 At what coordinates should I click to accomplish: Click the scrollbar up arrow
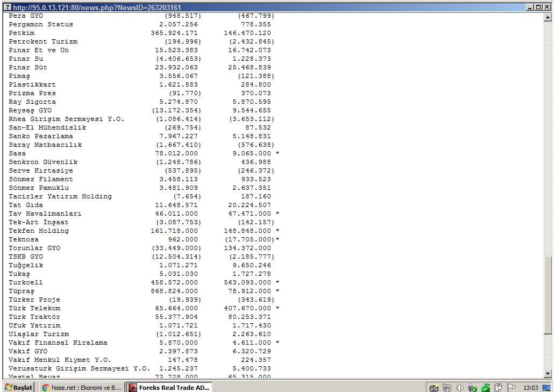click(548, 17)
